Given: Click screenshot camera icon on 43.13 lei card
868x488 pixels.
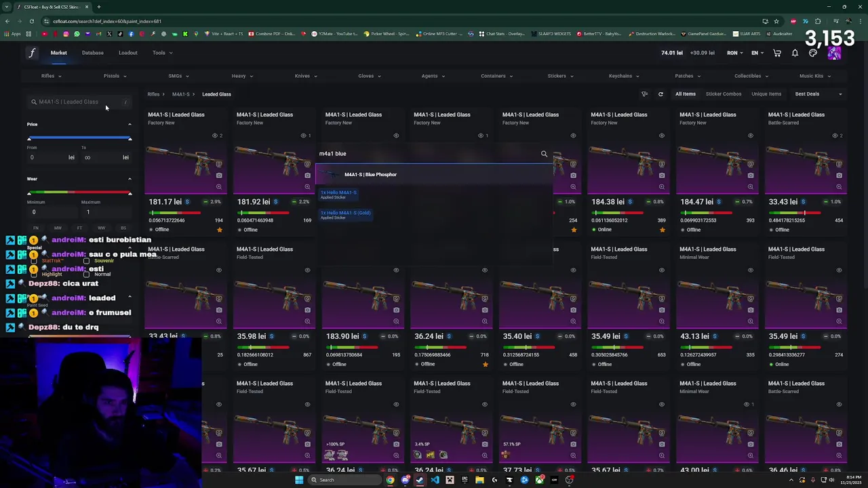Looking at the screenshot, I should (x=750, y=310).
